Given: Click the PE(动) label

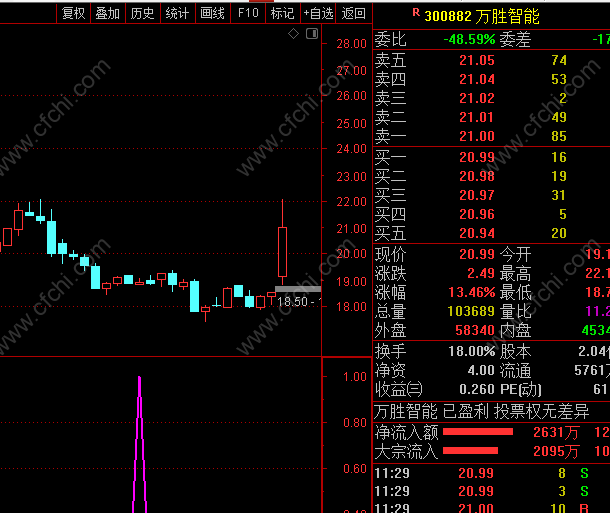Looking at the screenshot, I should [x=521, y=389].
